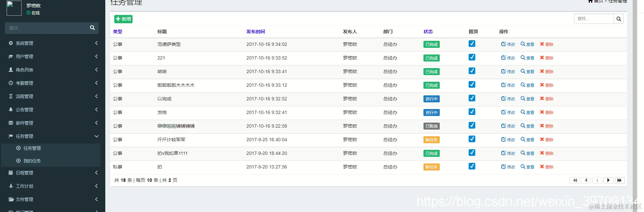The image size is (644, 212).
Task: Click the 邮件管理 envelope icon
Action: 11,123
